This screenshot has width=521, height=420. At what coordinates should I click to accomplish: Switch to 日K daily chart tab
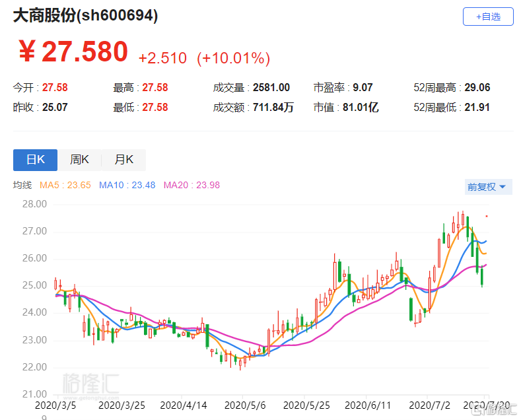[35, 160]
